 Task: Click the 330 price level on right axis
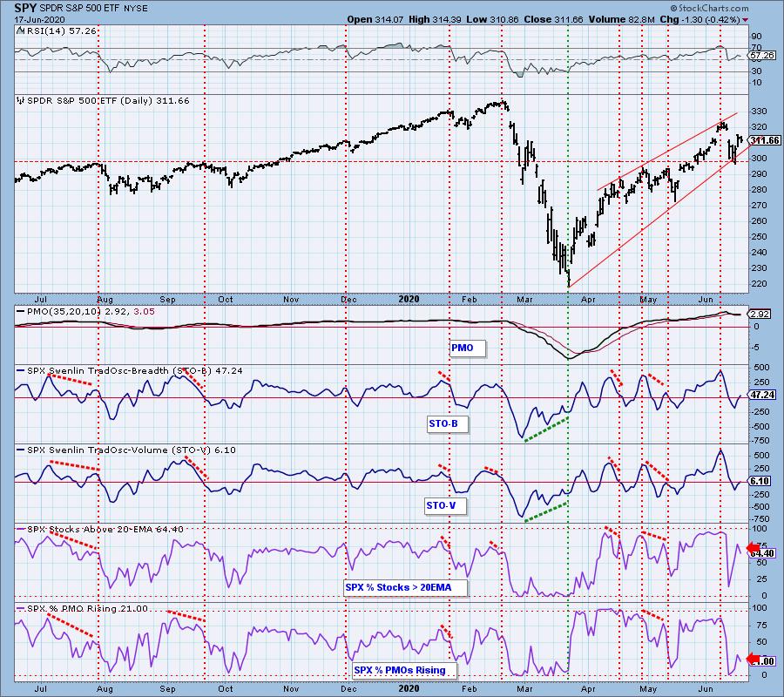point(759,111)
